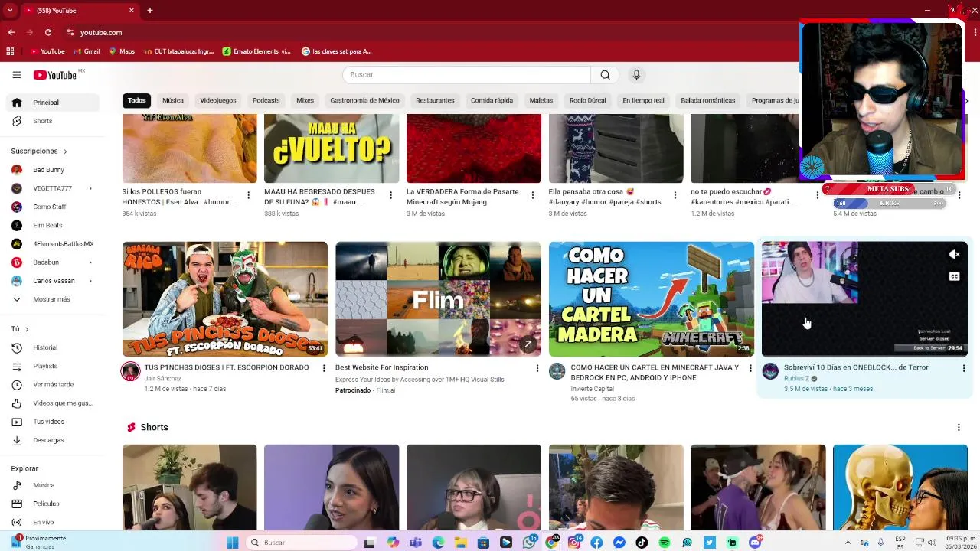Open options for MAAU HA REGRESADO short
Viewport: 980px width, 551px height.
[x=390, y=195]
